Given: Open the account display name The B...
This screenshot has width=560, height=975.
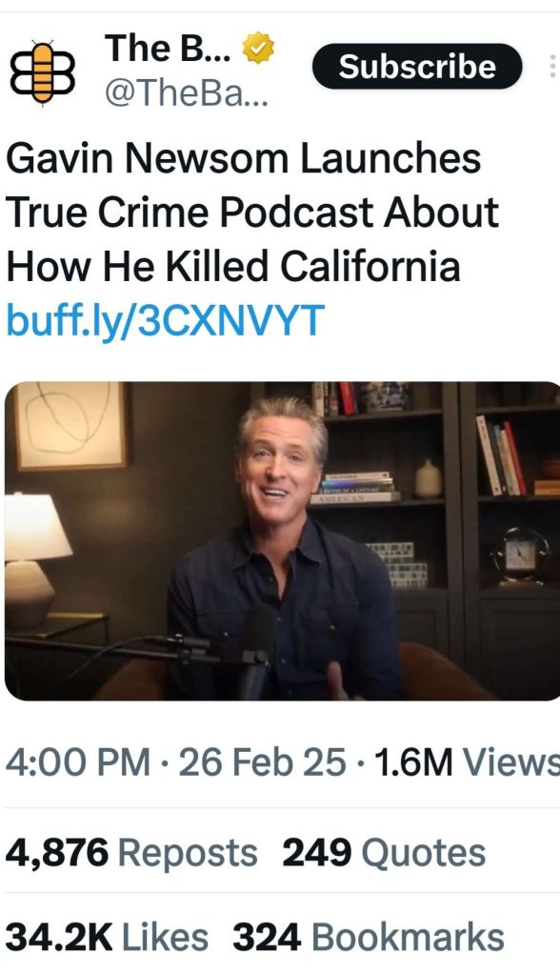Looking at the screenshot, I should click(x=168, y=48).
